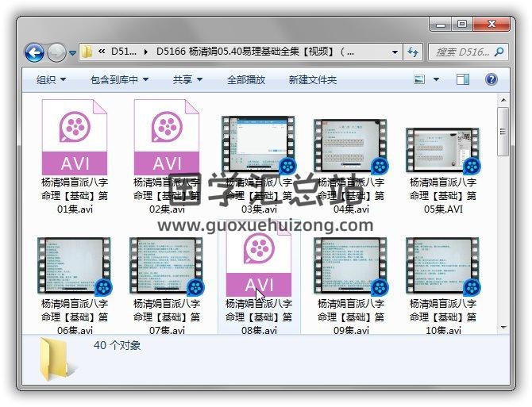The image size is (532, 407).
Task: Select the 第08集.avi AVI file icon
Action: coord(259,262)
